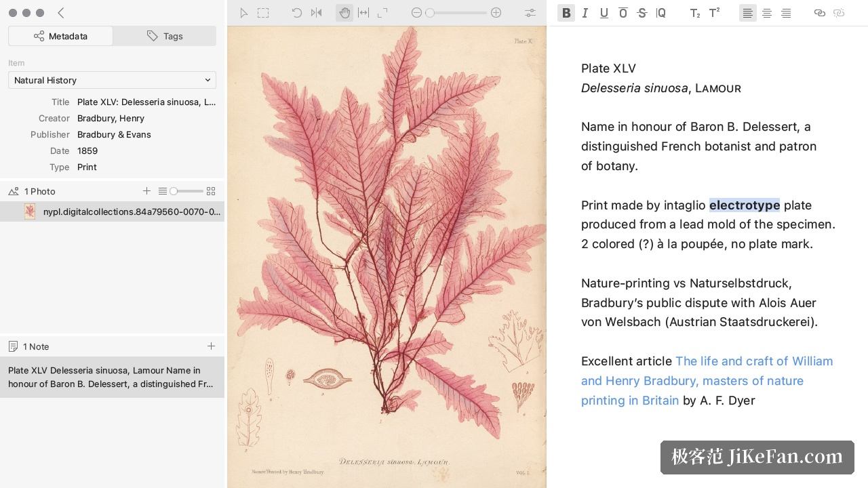The image size is (868, 488).
Task: Toggle overline formatting in the note
Action: coord(623,13)
